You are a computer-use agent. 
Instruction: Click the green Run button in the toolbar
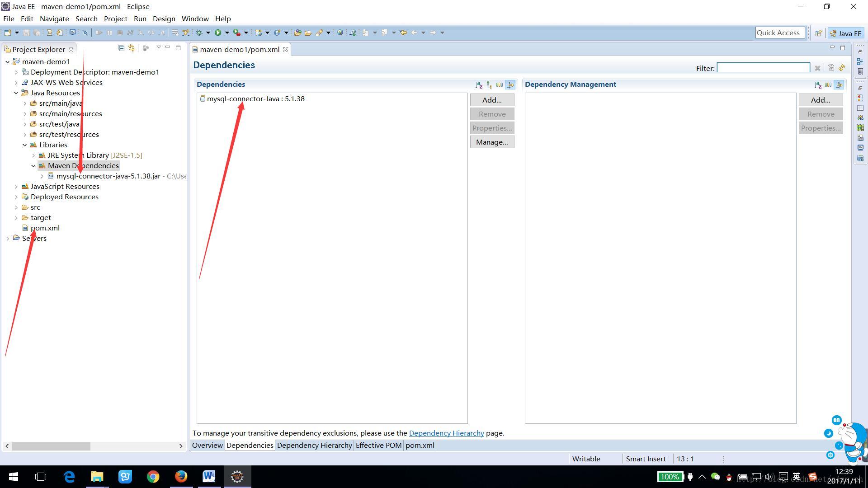coord(218,33)
